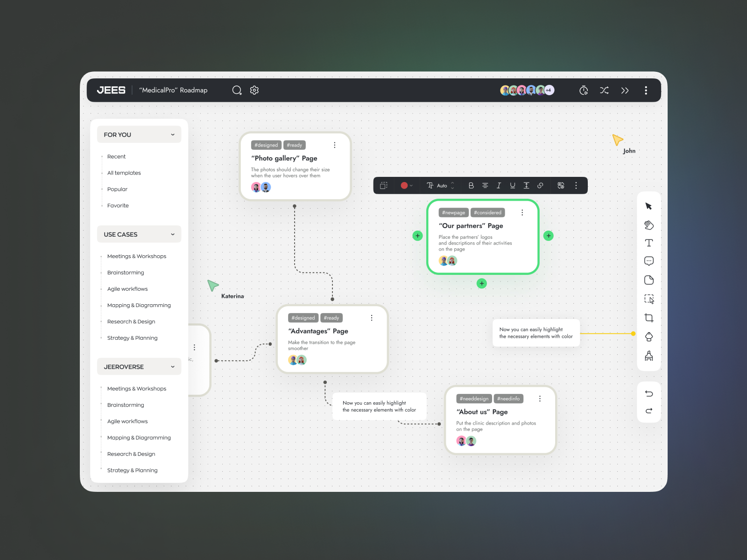Click the shuffle arrows icon
The width and height of the screenshot is (747, 560).
604,91
